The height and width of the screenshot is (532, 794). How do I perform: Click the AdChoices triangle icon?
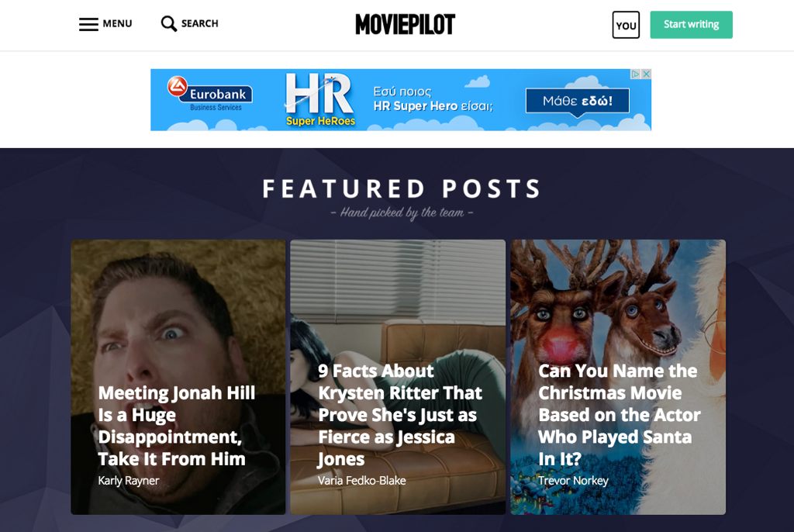636,74
